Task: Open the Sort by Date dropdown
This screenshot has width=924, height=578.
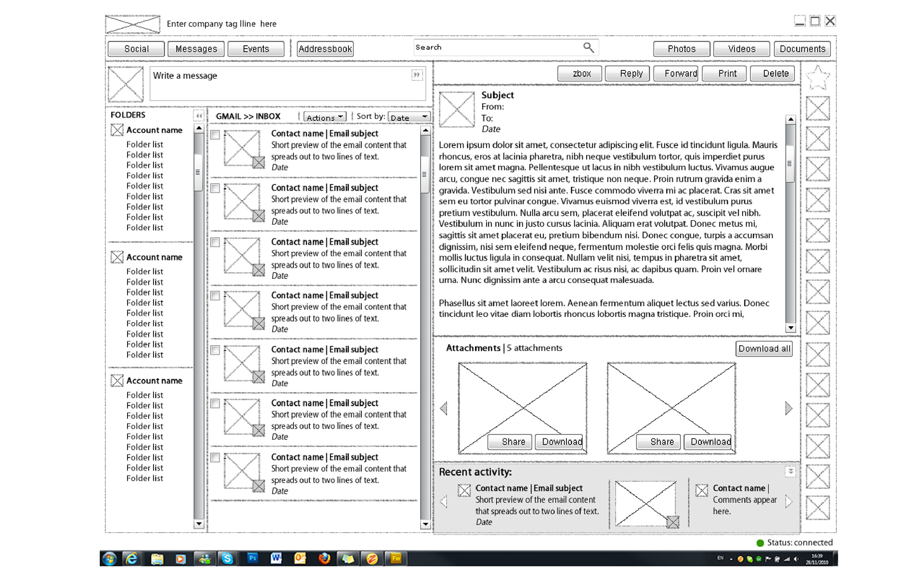Action: pos(409,117)
